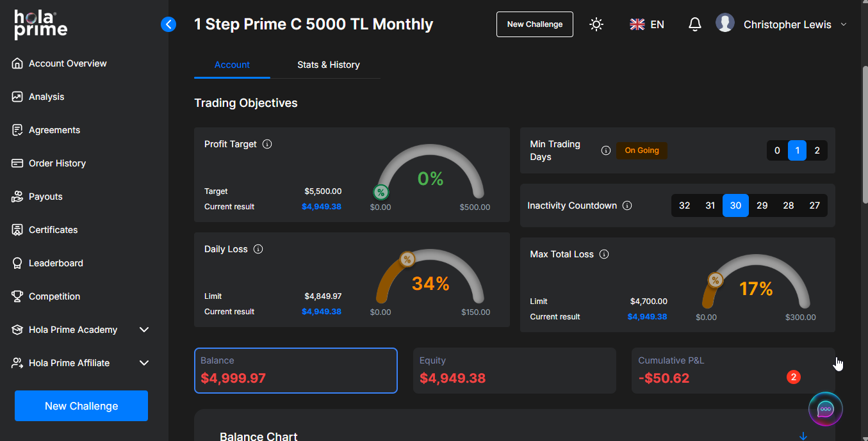This screenshot has width=868, height=441.
Task: Click the red notification badge 2
Action: coord(793,377)
